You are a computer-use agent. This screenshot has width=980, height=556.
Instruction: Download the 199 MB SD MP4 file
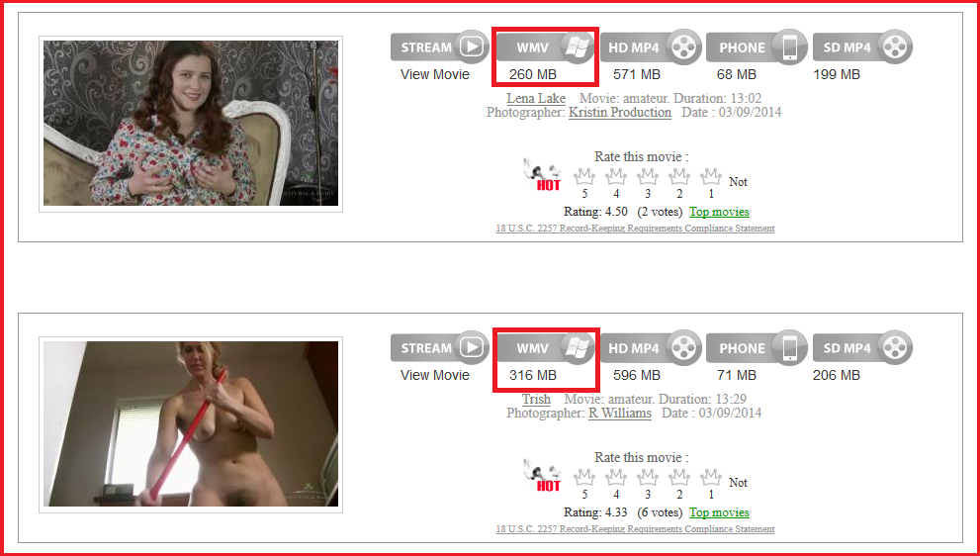[x=862, y=46]
